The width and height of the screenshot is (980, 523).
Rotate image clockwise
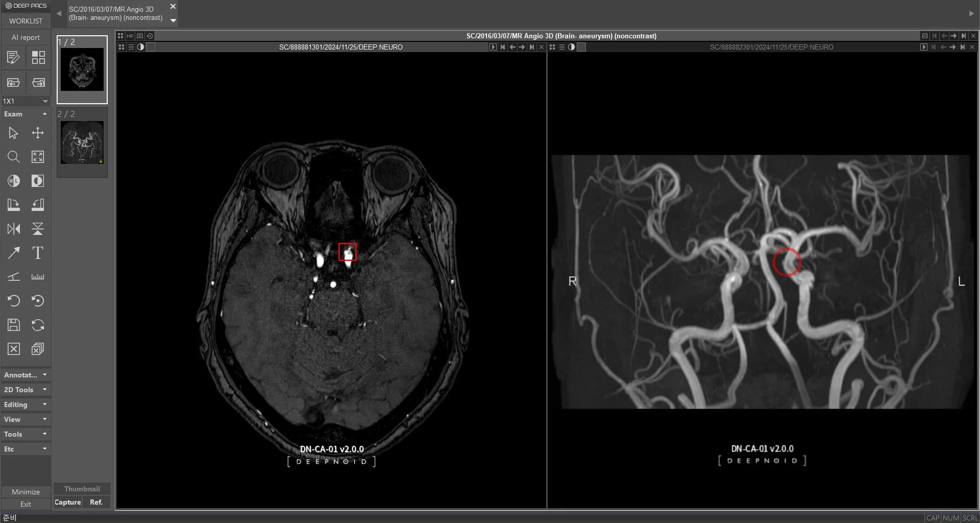14,205
